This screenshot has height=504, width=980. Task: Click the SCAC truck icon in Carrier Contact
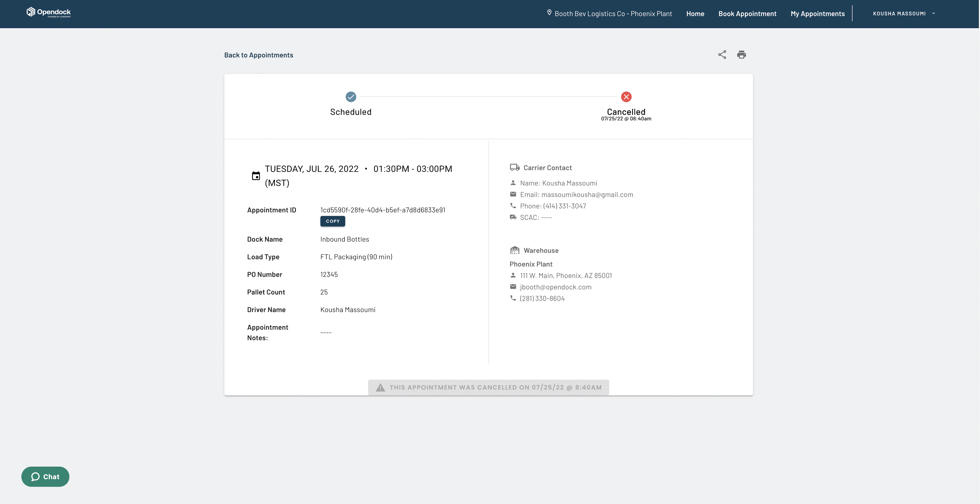coord(513,217)
